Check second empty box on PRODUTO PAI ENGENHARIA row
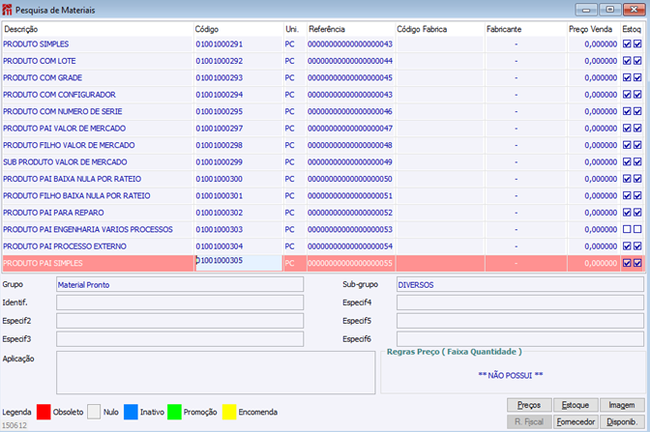 click(638, 229)
